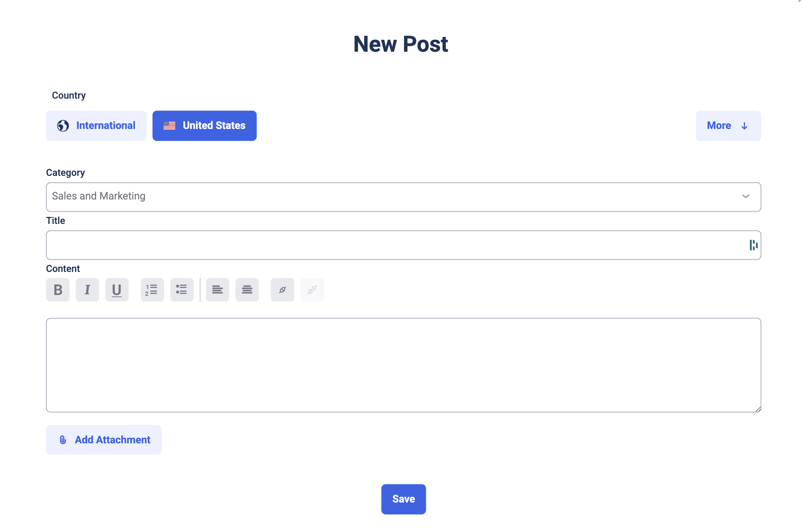Open the Category dropdown
The height and width of the screenshot is (532, 803).
coord(403,197)
